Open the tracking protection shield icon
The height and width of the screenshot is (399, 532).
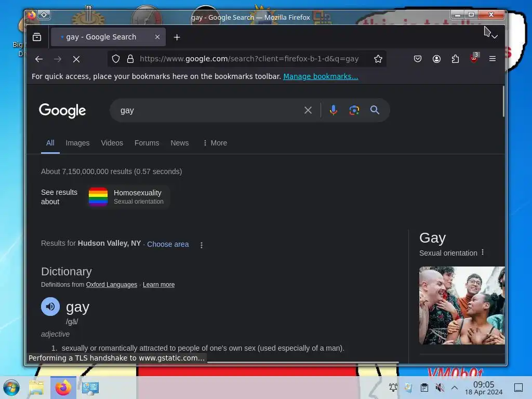[x=116, y=59]
